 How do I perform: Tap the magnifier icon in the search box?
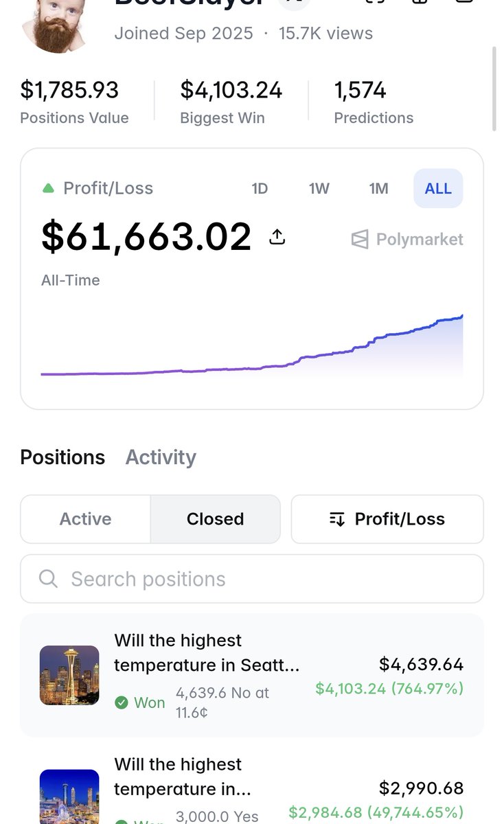click(48, 579)
